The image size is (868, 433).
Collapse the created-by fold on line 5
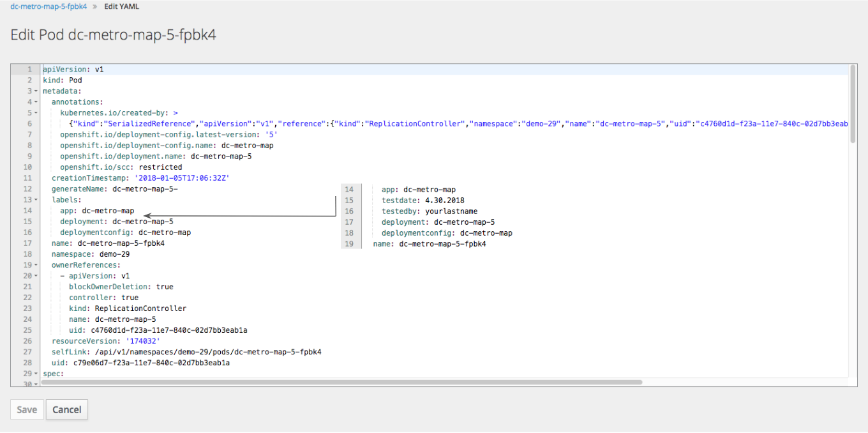[x=36, y=113]
